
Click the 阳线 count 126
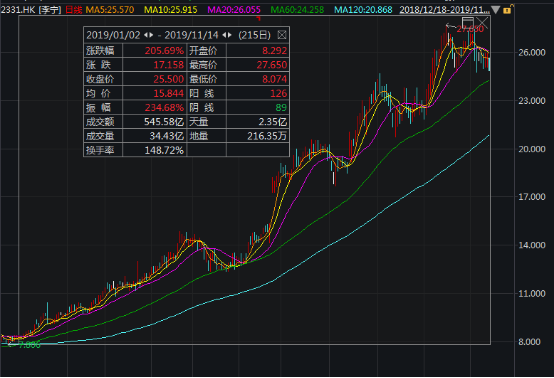(x=278, y=93)
